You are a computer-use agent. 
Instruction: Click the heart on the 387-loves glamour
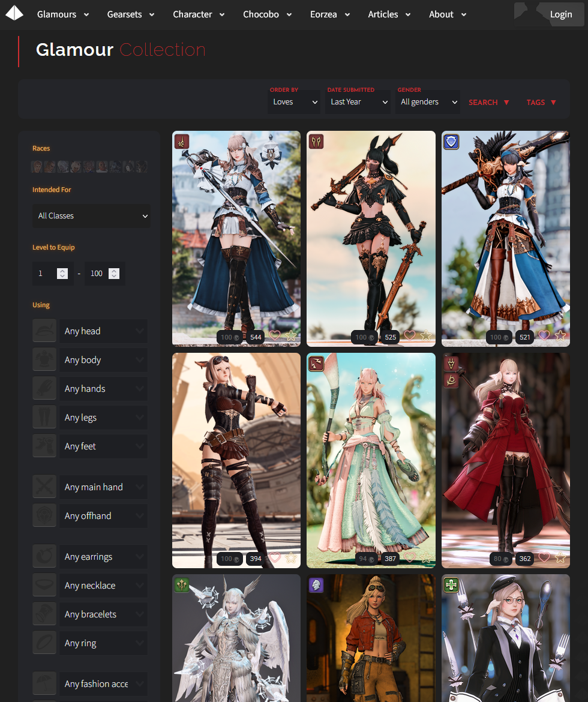pos(410,557)
